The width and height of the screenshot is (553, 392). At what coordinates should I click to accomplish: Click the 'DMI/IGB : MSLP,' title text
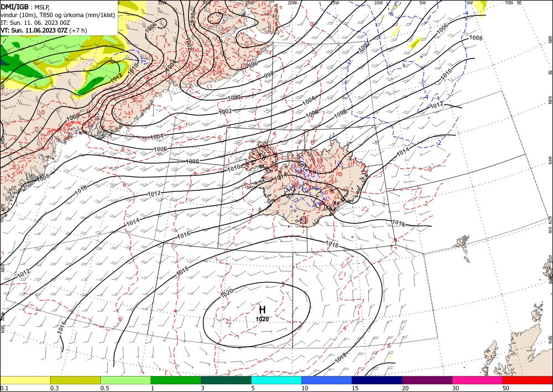coord(25,7)
